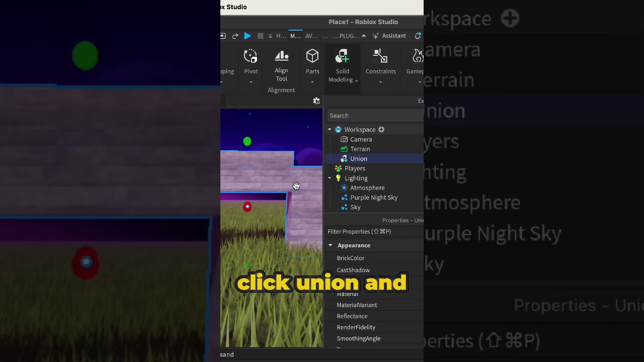Screen dimensions: 644x362
Task: Switch to the H... ribbon tab
Action: [281, 36]
